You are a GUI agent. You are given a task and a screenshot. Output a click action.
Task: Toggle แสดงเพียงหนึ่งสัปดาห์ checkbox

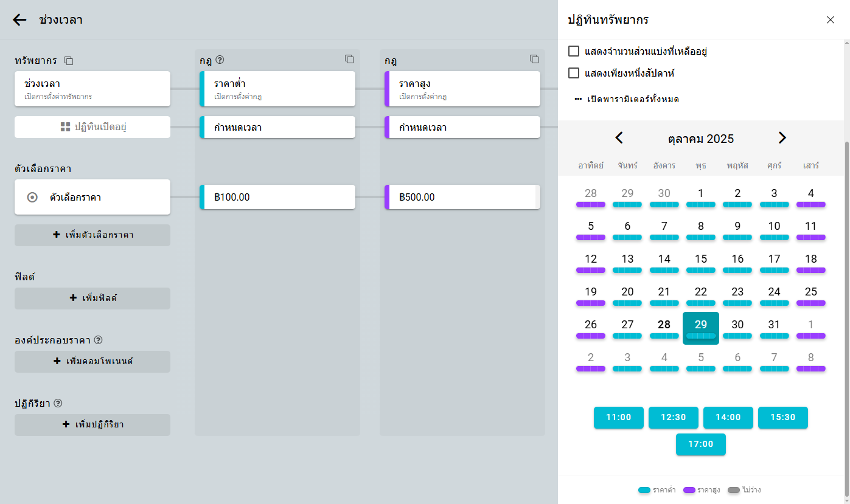pyautogui.click(x=574, y=73)
